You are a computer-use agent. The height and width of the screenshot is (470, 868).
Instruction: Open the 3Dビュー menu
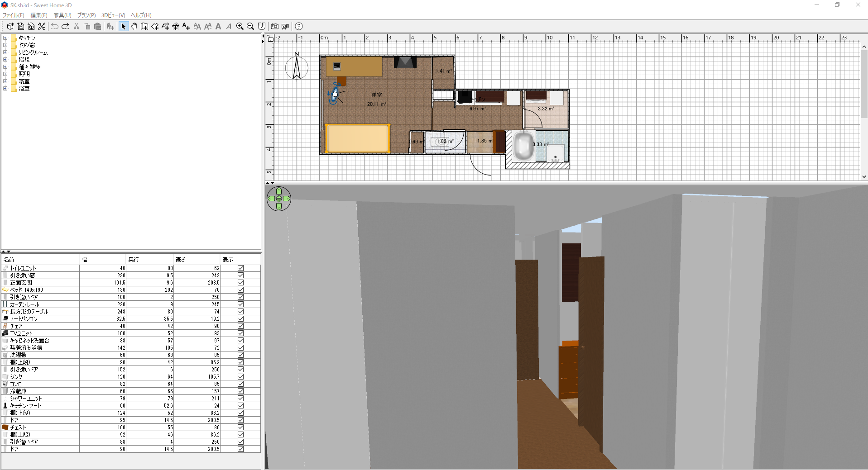click(x=113, y=15)
